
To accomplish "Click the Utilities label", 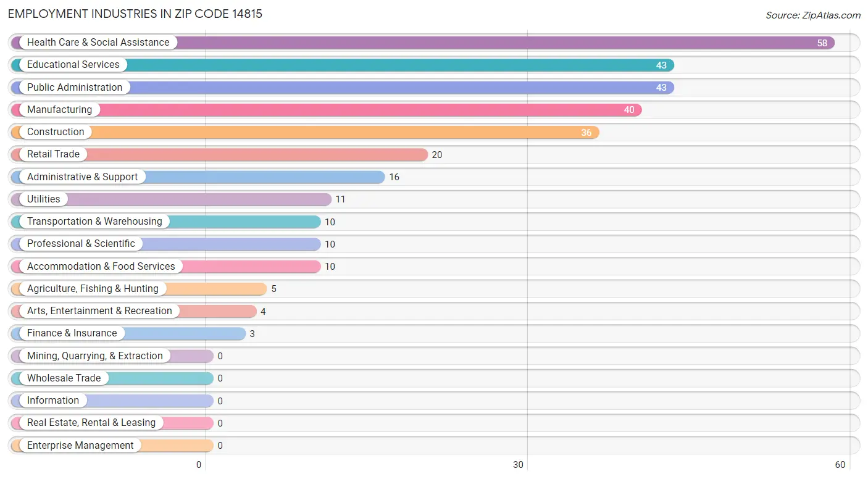I will tap(44, 199).
